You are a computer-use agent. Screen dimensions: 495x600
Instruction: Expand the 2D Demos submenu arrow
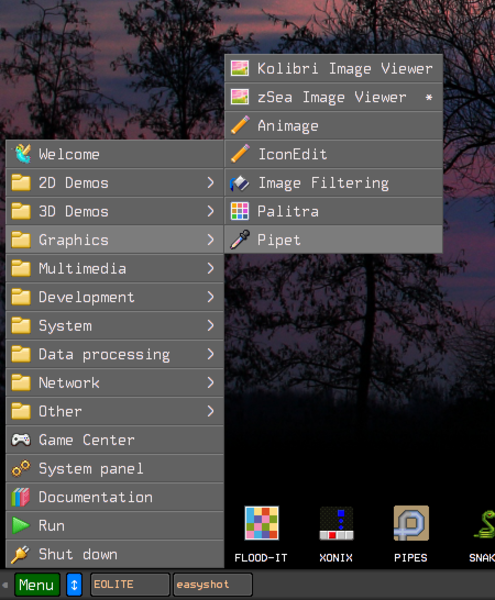click(210, 183)
